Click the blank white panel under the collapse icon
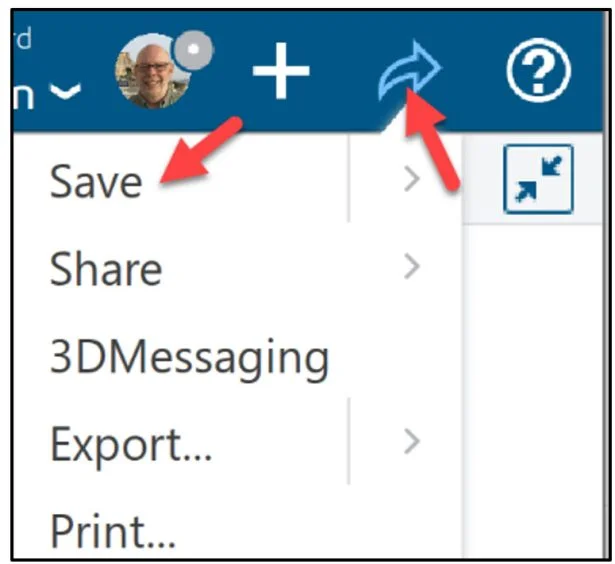The height and width of the screenshot is (564, 615). click(533, 390)
